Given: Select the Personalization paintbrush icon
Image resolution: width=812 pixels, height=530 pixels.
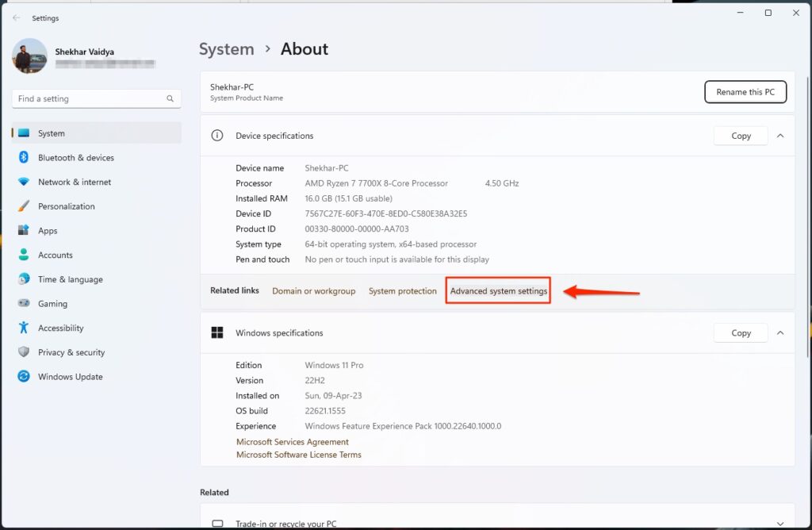Looking at the screenshot, I should pyautogui.click(x=24, y=206).
